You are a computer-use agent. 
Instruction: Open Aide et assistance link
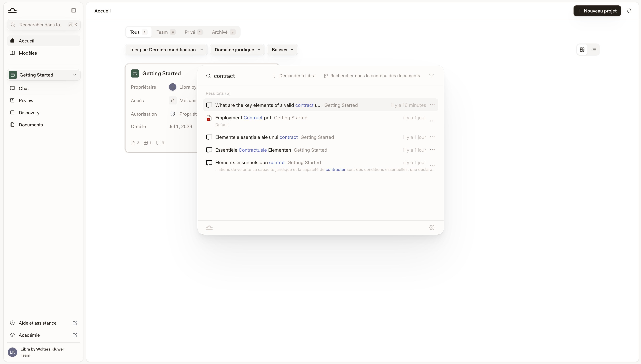click(44, 323)
